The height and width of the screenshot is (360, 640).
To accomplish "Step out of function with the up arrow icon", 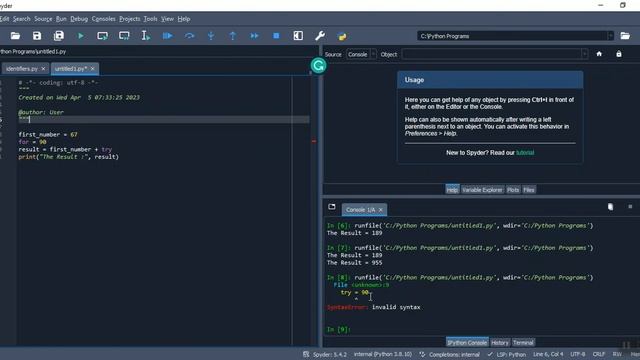I will 233,36.
